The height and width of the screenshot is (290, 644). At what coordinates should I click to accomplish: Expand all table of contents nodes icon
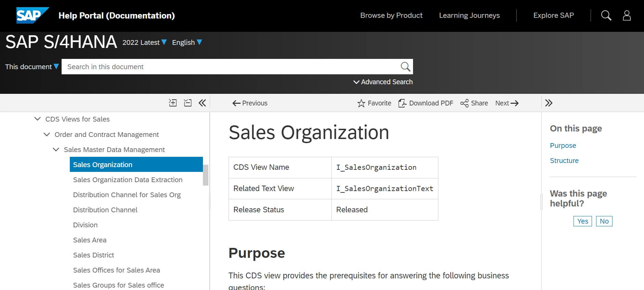(x=173, y=103)
